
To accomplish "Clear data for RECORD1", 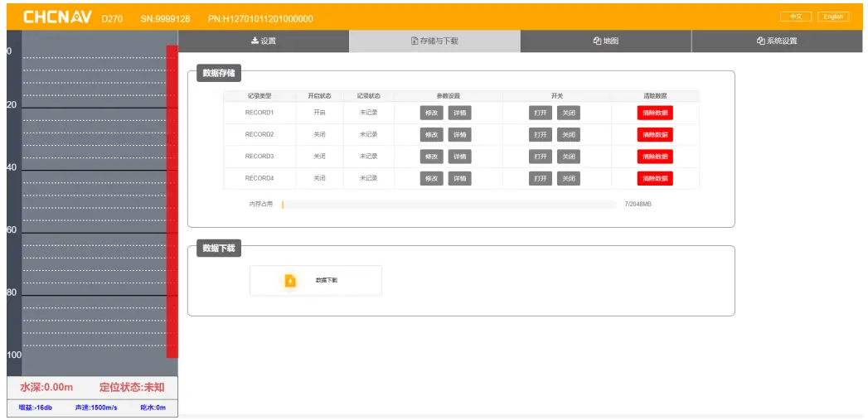I will point(655,113).
